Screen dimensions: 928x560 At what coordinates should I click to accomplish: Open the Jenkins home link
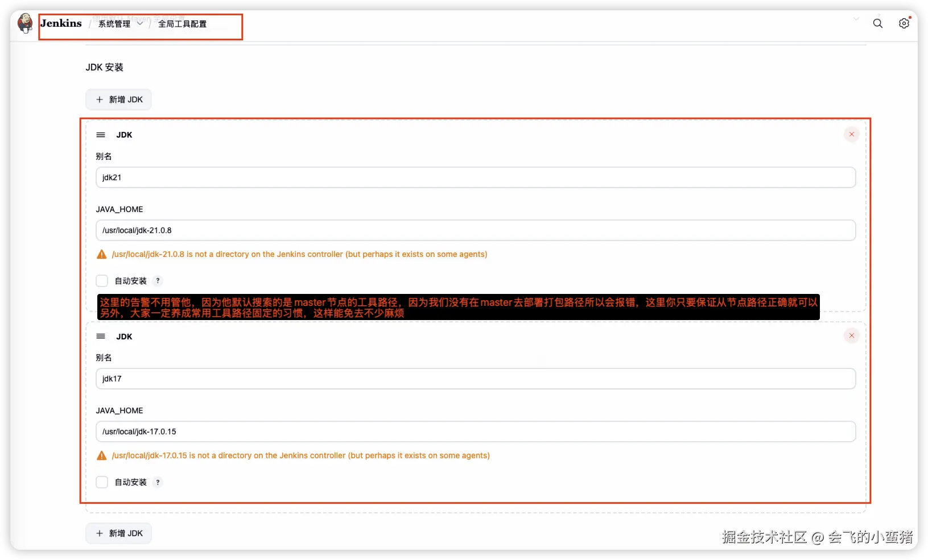pyautogui.click(x=61, y=23)
